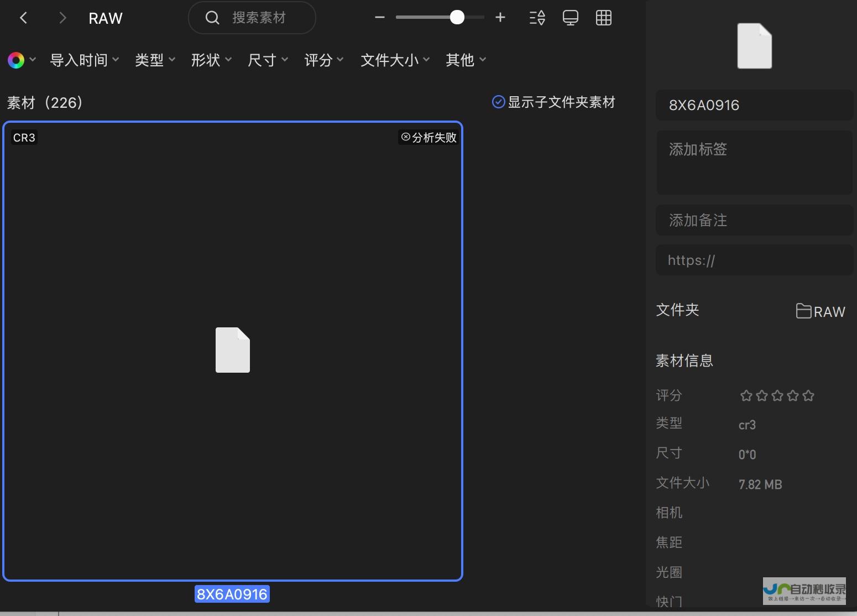Image resolution: width=857 pixels, height=616 pixels.
Task: Open the RAW folder link
Action: click(x=821, y=311)
